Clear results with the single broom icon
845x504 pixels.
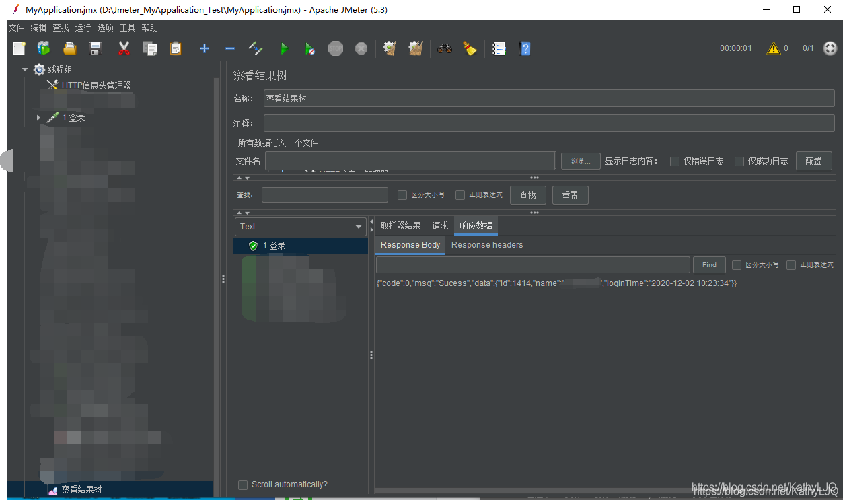pos(389,48)
